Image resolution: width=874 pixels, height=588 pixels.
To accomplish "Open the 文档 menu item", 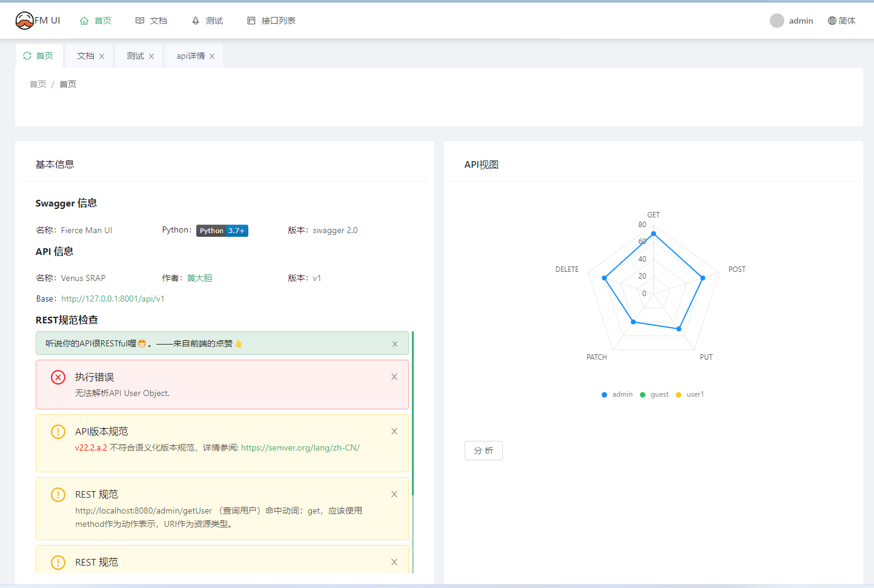I will [x=151, y=21].
